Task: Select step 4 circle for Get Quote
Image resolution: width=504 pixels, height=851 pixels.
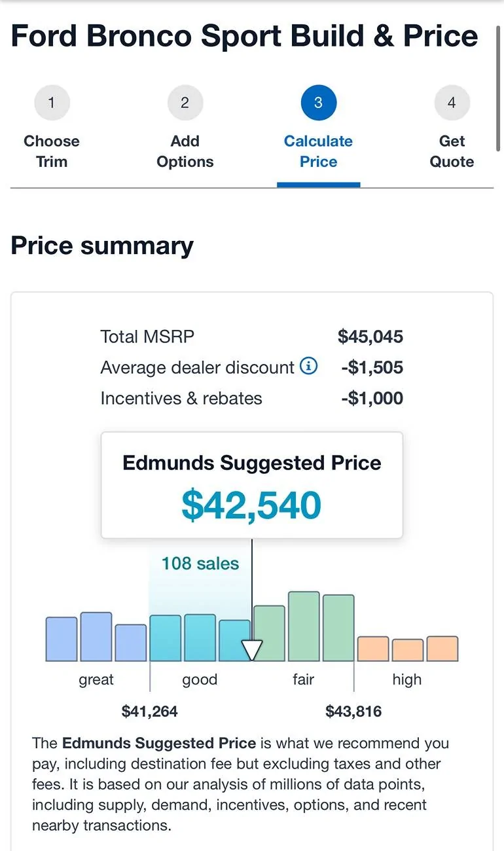Action: coord(452,103)
